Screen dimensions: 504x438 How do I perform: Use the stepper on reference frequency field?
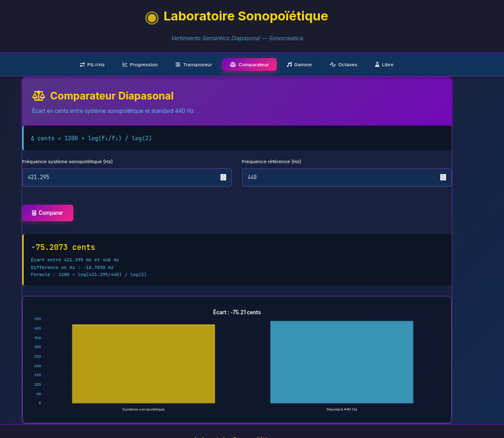pos(443,177)
